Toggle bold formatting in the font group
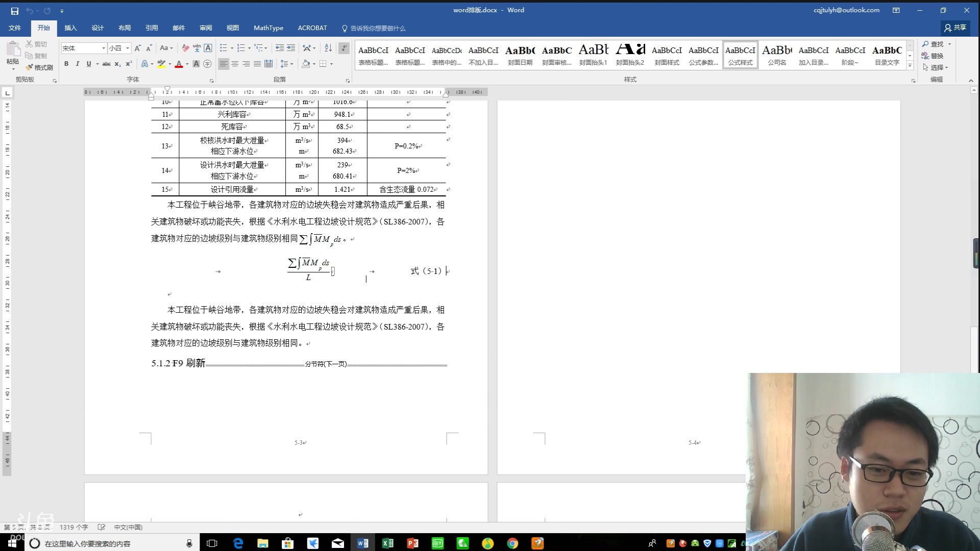Image resolution: width=980 pixels, height=551 pixels. click(x=66, y=64)
